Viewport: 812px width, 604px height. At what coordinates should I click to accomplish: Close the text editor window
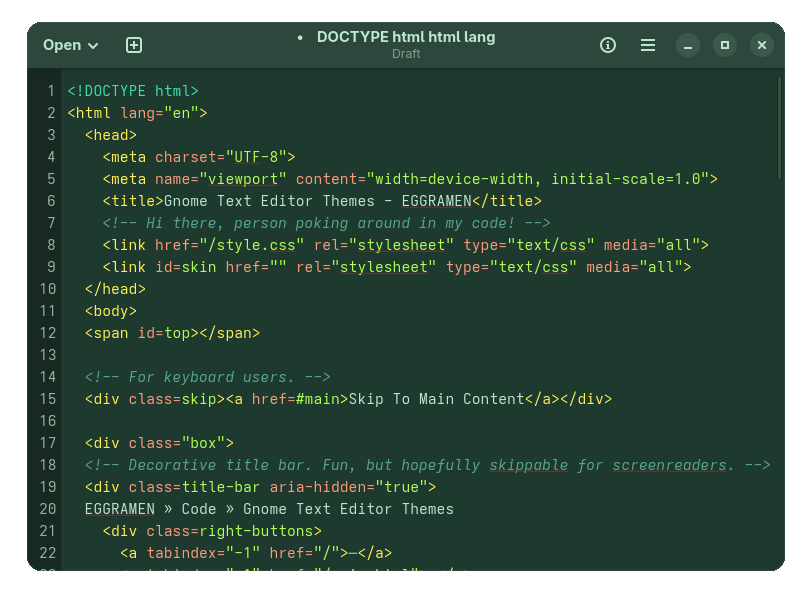coord(762,45)
